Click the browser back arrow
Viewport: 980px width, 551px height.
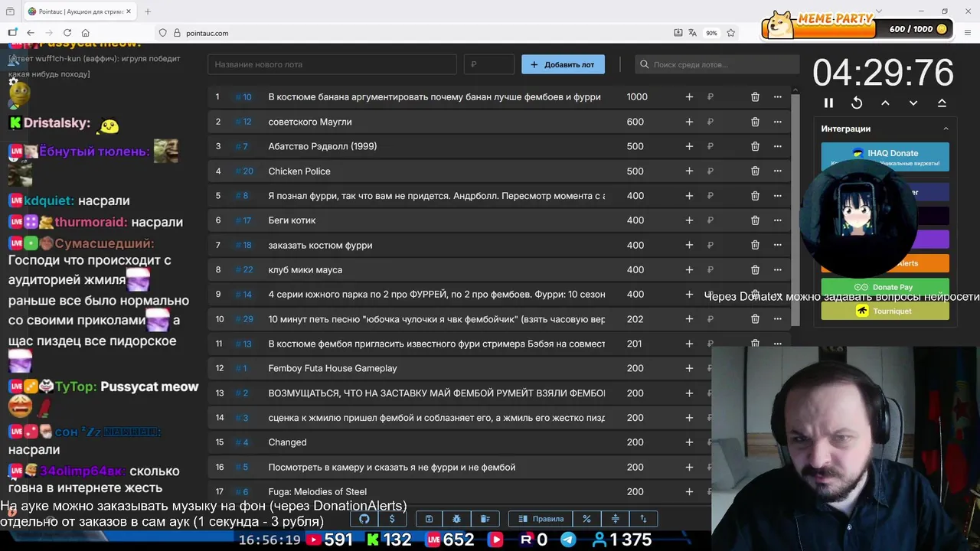pyautogui.click(x=31, y=33)
